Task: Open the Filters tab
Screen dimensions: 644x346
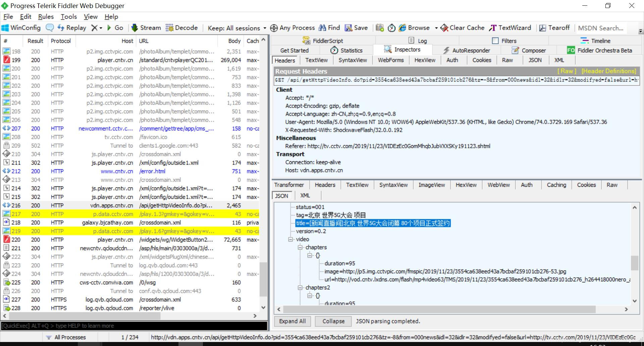Action: 504,41
